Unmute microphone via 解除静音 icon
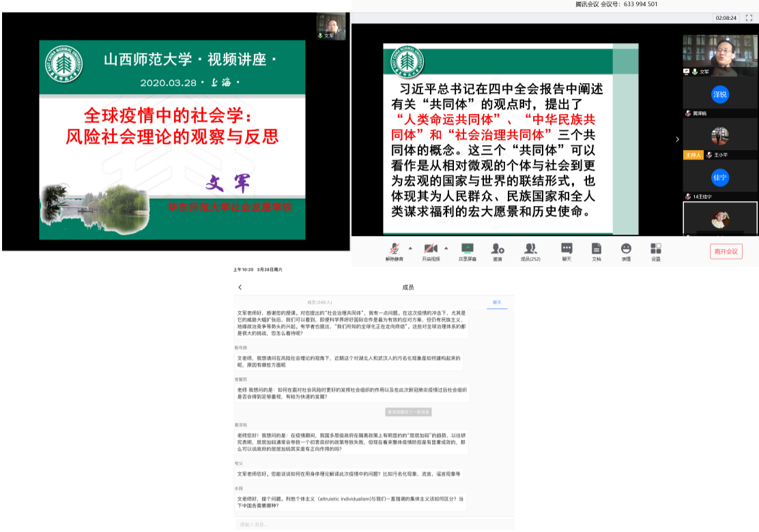The image size is (759, 532). pos(394,250)
